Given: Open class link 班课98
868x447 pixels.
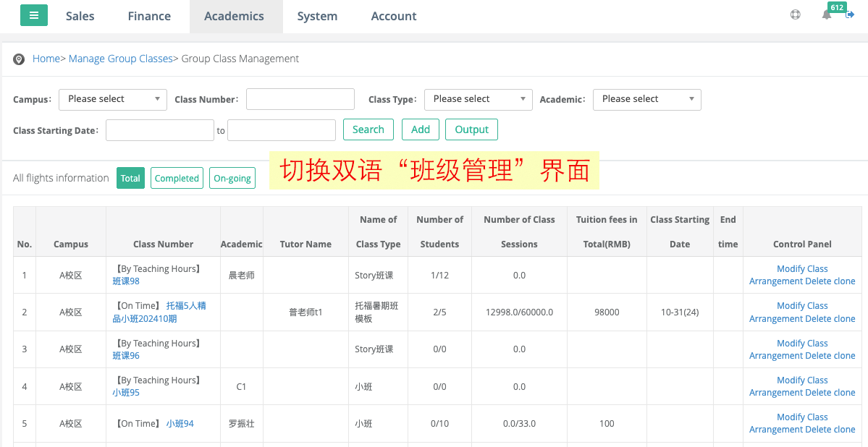Looking at the screenshot, I should (126, 281).
